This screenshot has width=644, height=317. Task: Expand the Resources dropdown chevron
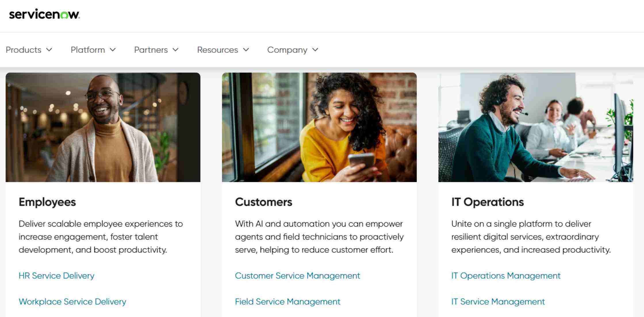[x=246, y=50]
